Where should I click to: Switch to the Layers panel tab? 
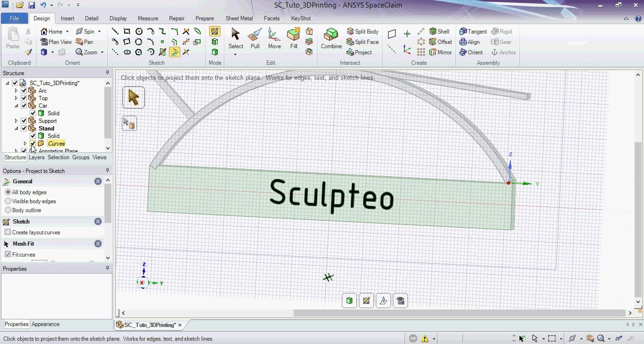click(36, 157)
